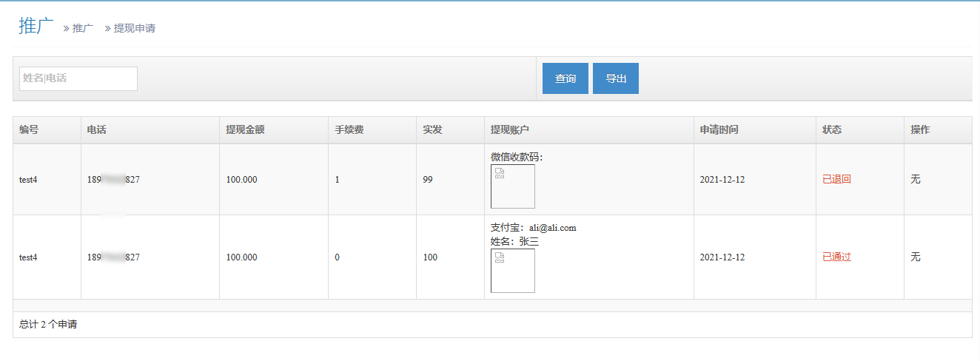Click the 状态 column header
This screenshot has height=361, width=980.
pos(832,129)
